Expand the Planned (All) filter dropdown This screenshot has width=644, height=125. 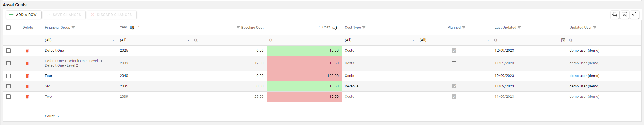point(488,40)
